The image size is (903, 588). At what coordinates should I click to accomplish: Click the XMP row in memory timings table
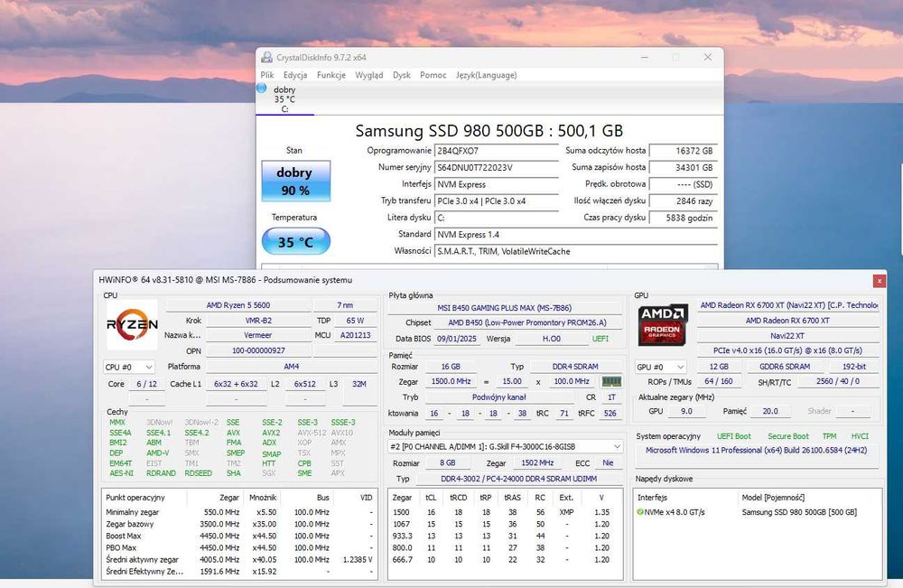pos(505,512)
